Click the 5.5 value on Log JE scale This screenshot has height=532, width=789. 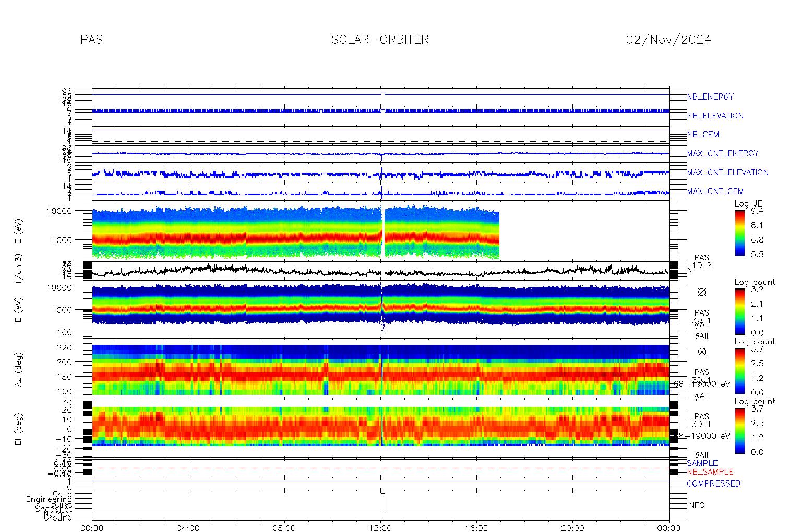pyautogui.click(x=757, y=254)
